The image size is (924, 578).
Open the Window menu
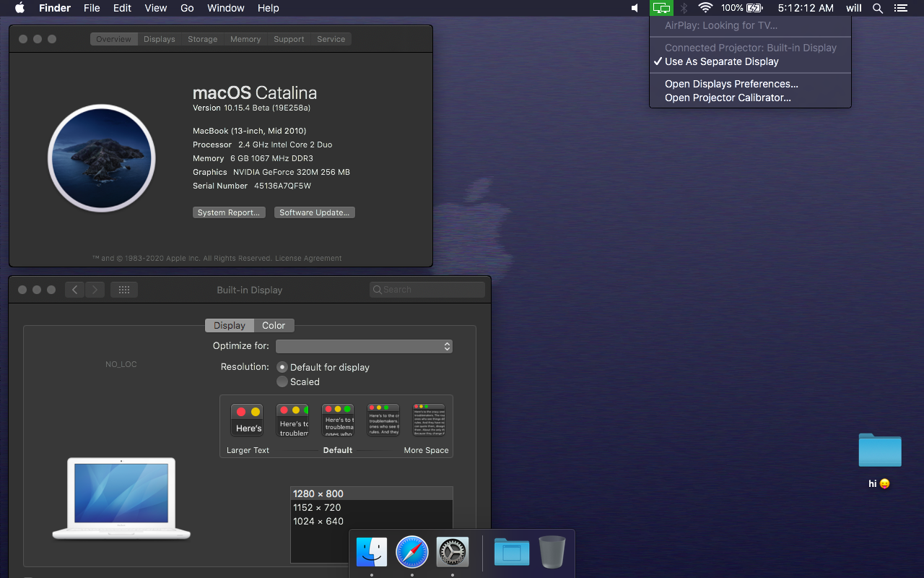[x=226, y=8]
